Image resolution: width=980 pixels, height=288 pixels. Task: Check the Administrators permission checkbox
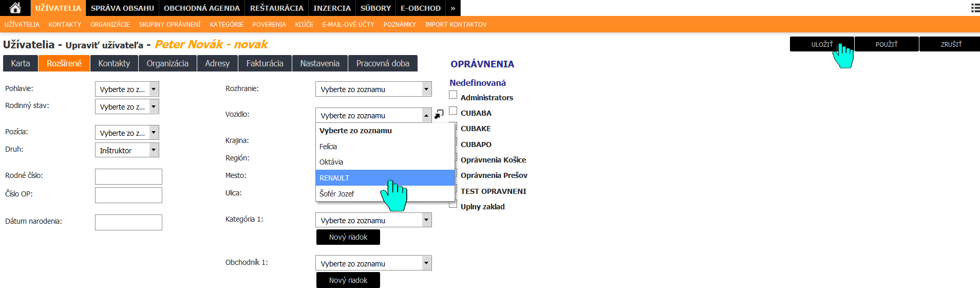point(453,95)
